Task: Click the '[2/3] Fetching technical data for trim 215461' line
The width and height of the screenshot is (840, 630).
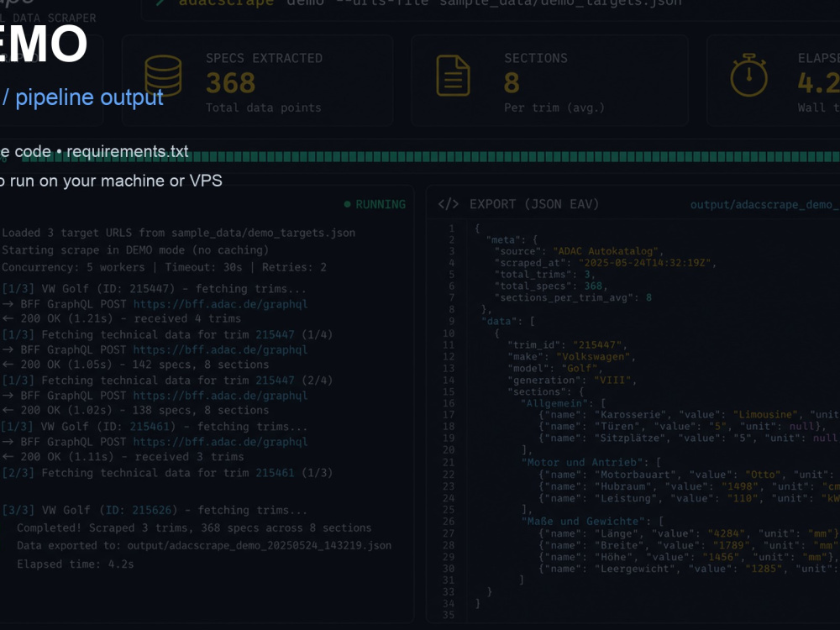Action: point(167,473)
